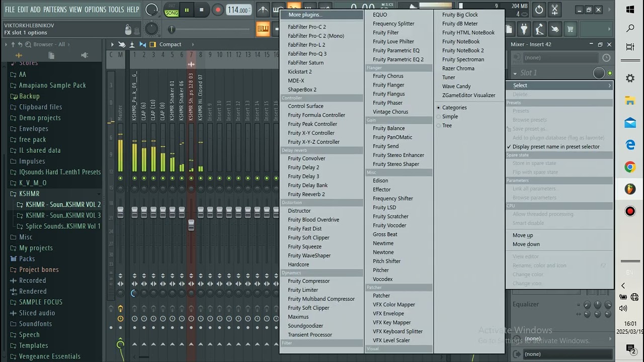The width and height of the screenshot is (644, 362).
Task: Open the audio editor scissors icon
Action: click(x=555, y=10)
